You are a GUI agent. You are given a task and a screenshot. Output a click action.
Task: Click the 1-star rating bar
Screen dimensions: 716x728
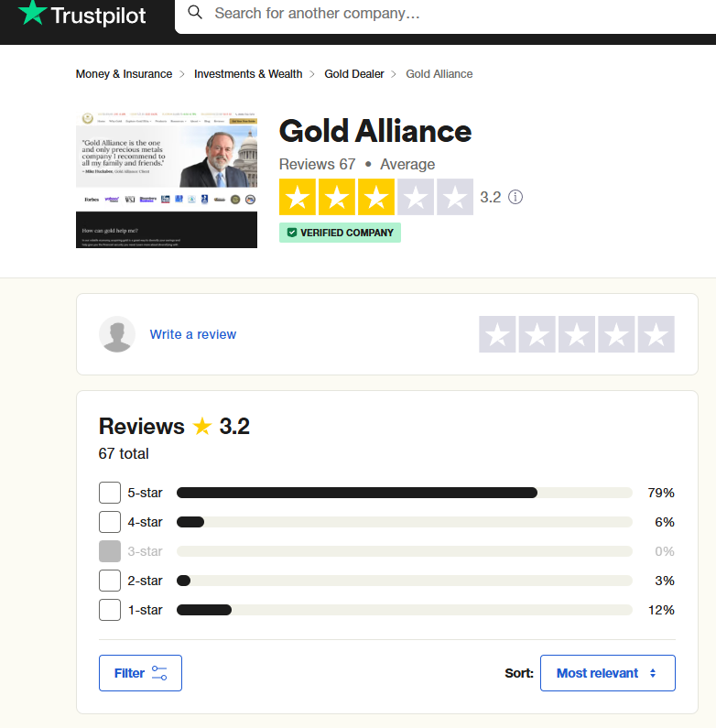[x=405, y=610]
